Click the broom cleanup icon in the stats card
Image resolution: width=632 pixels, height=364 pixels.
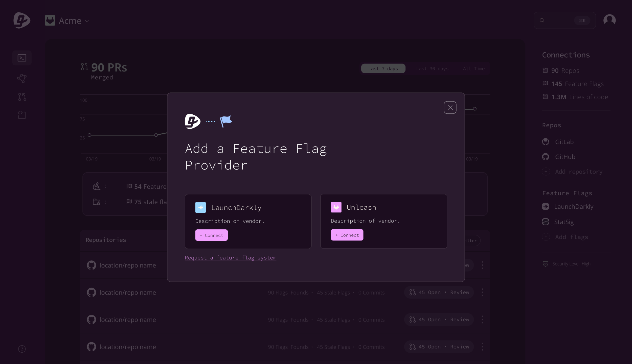97,186
